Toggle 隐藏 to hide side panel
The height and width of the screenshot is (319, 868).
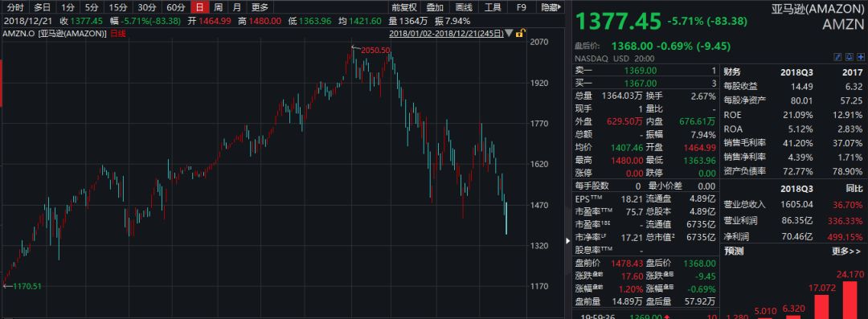point(551,7)
